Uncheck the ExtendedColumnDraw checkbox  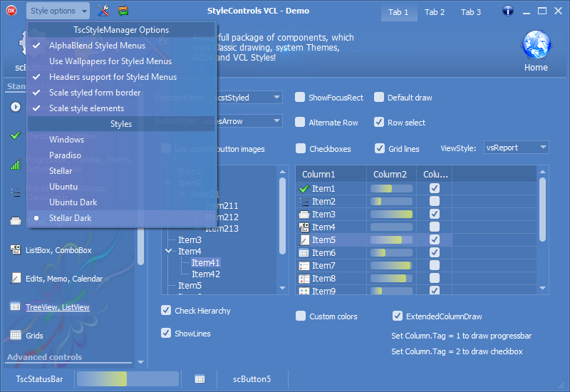click(398, 316)
